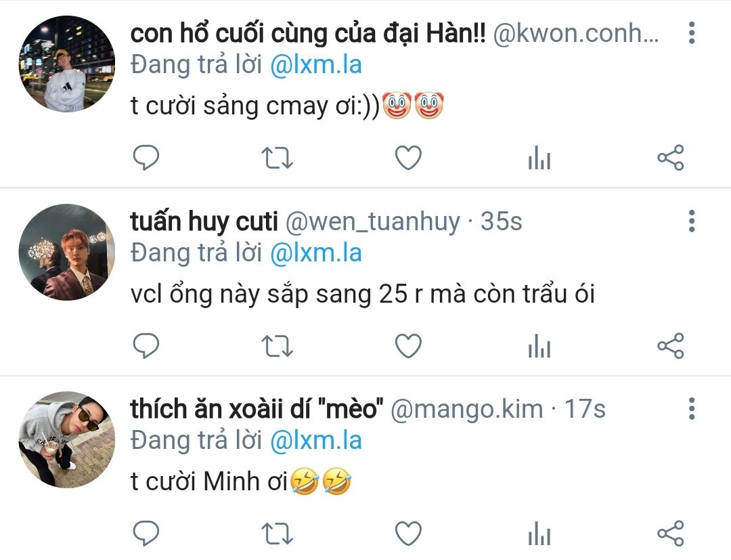Like the 't cười Minh ơi' tweet
Viewport: 731px width, 560px height.
(x=408, y=534)
